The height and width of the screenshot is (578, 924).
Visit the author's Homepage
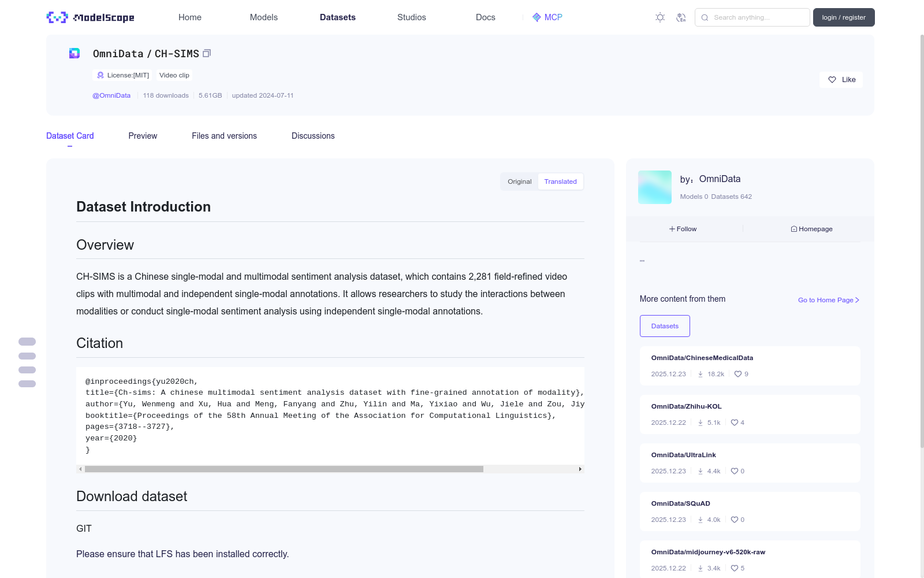click(x=811, y=229)
